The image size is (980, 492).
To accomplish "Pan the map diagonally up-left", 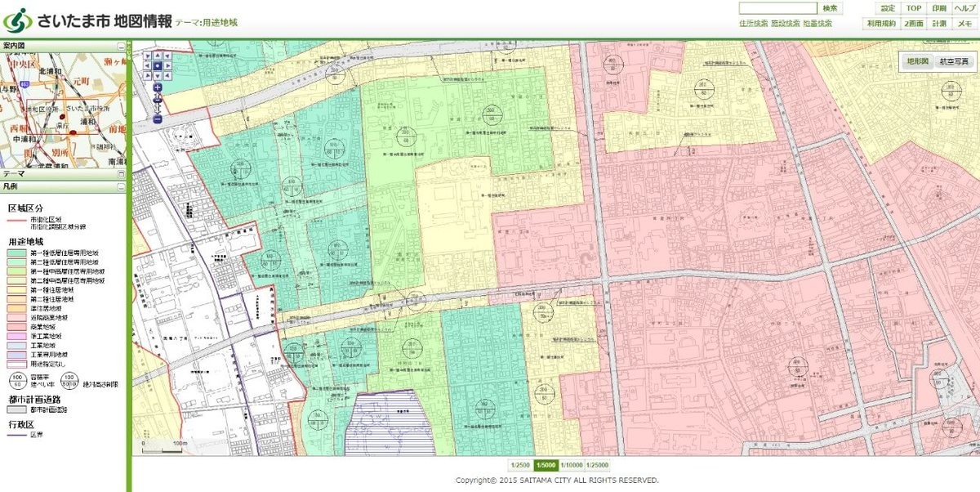I will [148, 56].
